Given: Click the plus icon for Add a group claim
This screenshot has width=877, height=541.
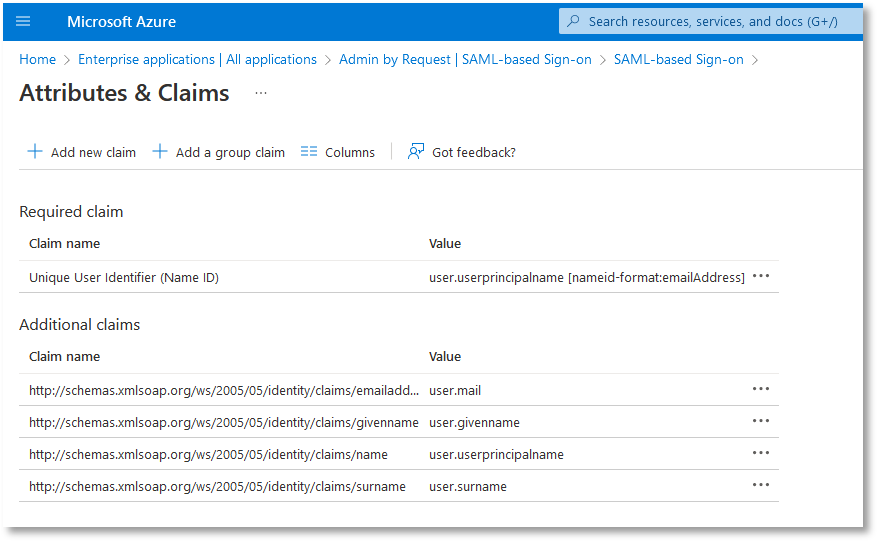Looking at the screenshot, I should tap(160, 152).
